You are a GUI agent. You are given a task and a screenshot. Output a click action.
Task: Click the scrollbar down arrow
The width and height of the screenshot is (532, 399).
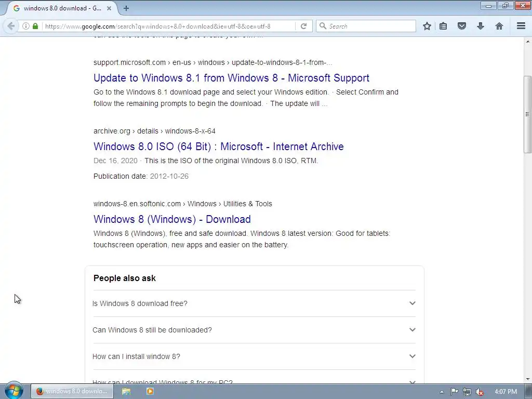click(x=527, y=379)
